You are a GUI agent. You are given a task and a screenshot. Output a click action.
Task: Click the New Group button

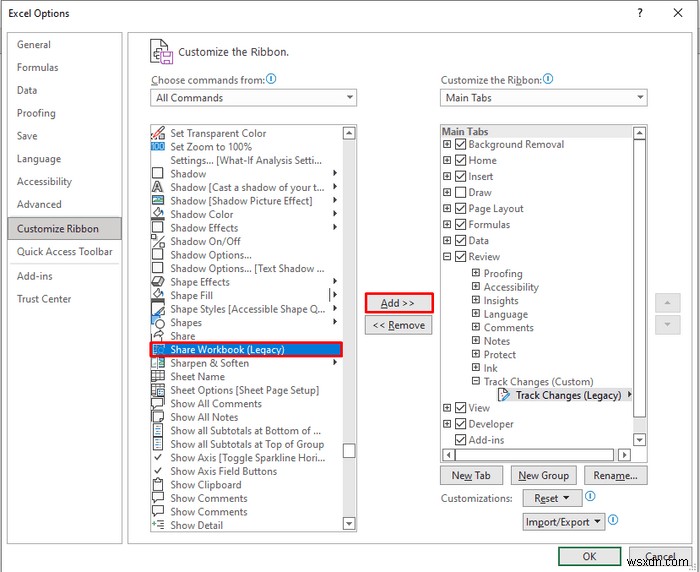543,476
